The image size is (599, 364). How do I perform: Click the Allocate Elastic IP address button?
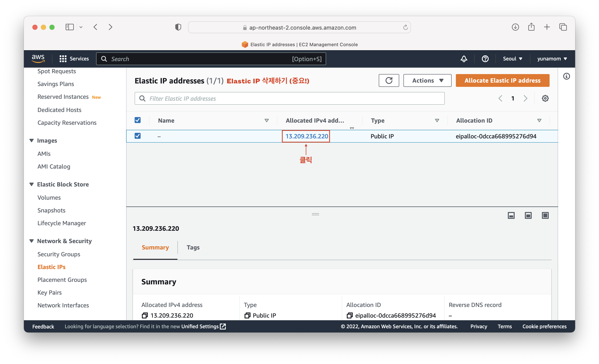502,80
